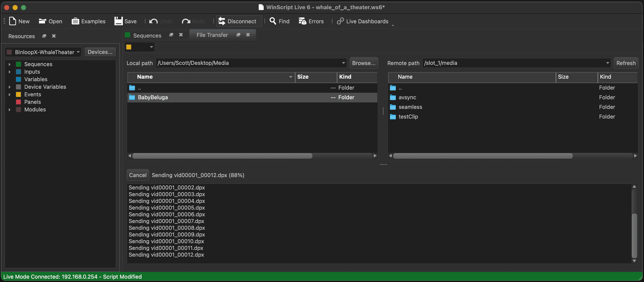Switch to the Sequences tab
The image size is (644, 282).
coord(147,35)
